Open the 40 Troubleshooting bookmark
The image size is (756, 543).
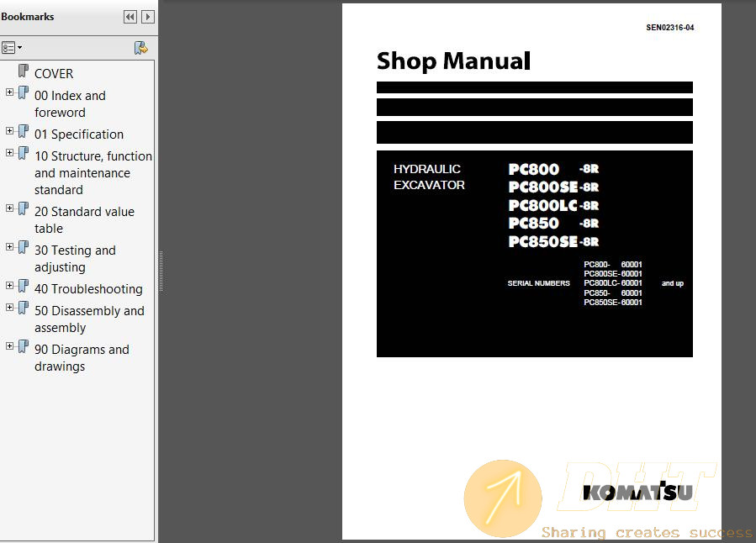(x=88, y=289)
